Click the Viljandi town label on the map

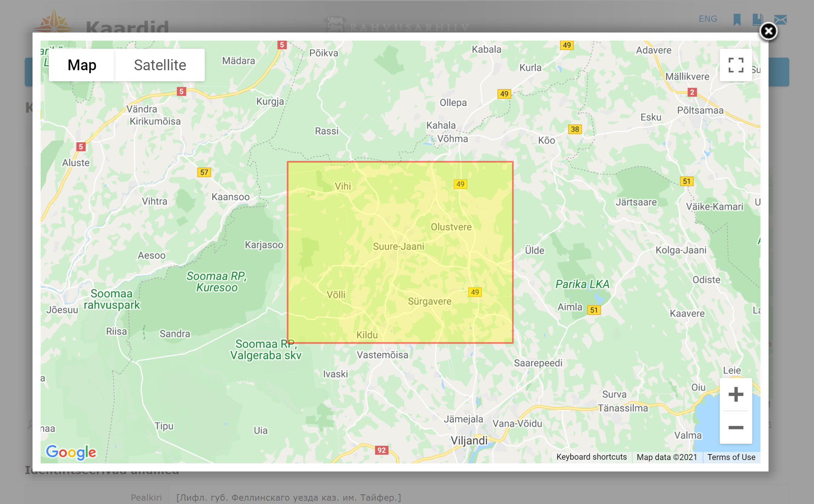(x=469, y=440)
